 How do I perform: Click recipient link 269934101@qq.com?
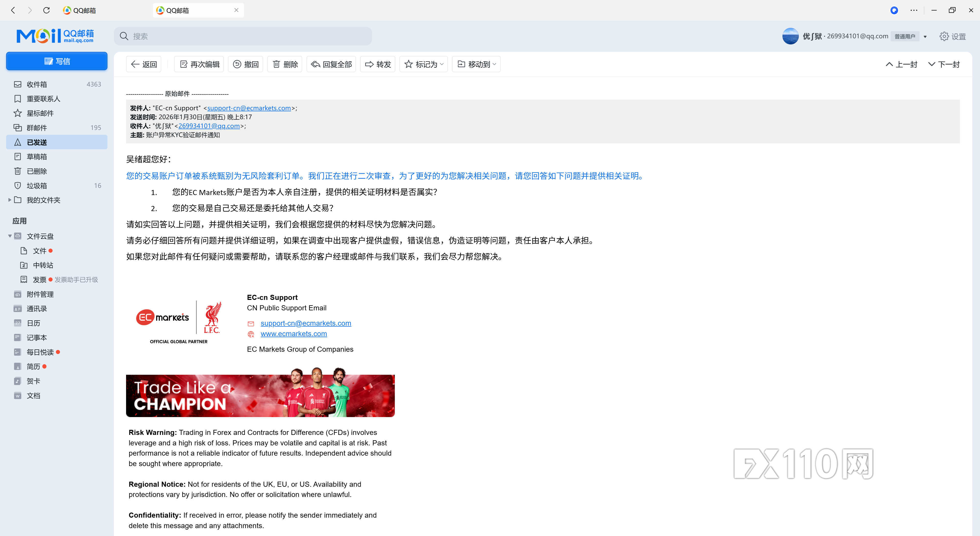pos(209,126)
